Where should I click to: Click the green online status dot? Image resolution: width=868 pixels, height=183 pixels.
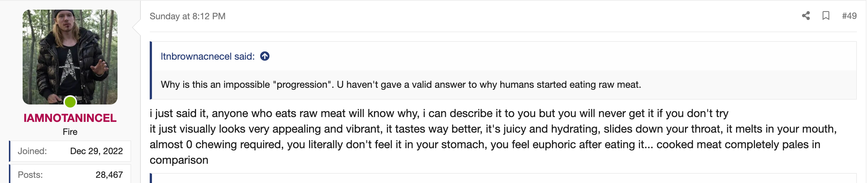pyautogui.click(x=70, y=102)
